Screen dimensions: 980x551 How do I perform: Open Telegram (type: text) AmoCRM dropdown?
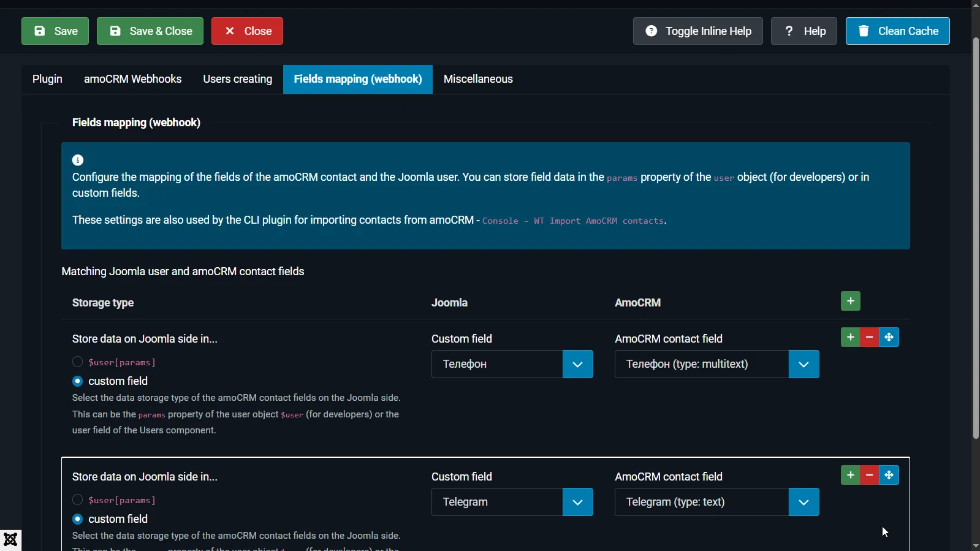(717, 502)
